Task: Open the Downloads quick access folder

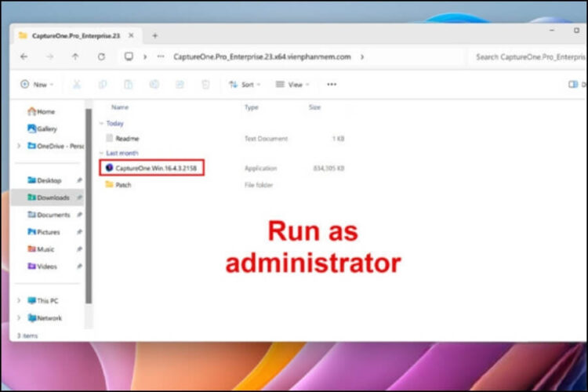Action: [x=49, y=198]
